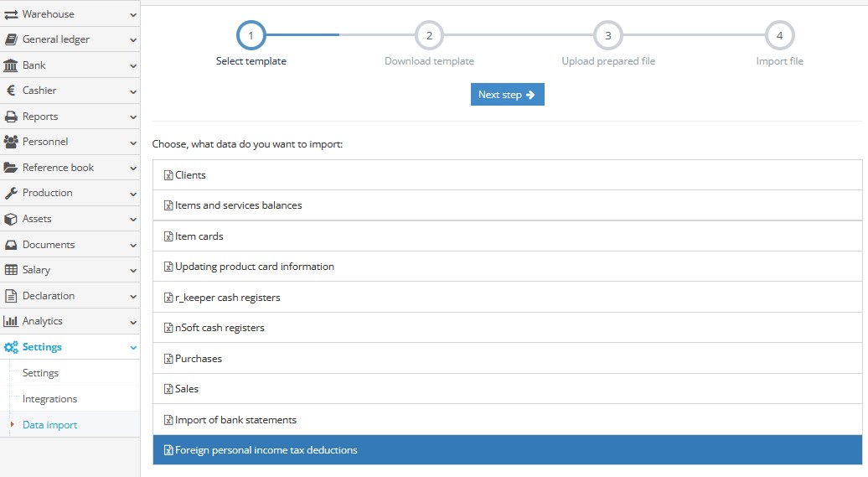
Task: Click the Warehouse arrows icon in sidebar
Action: click(12, 14)
